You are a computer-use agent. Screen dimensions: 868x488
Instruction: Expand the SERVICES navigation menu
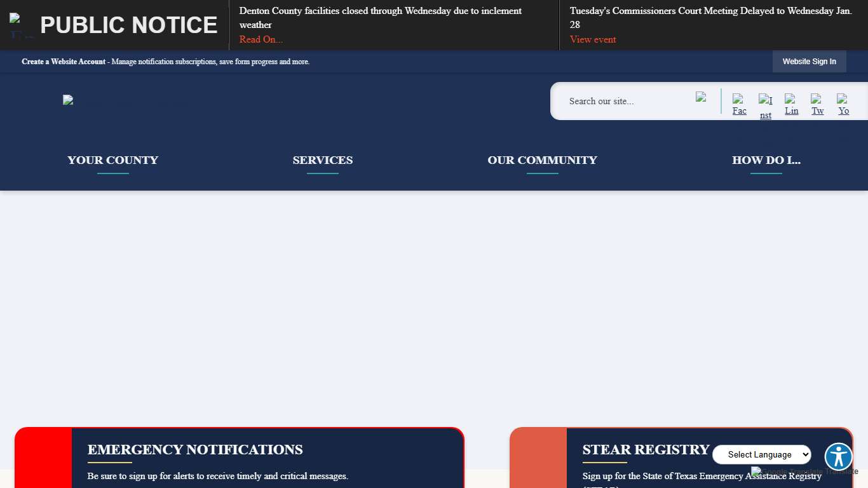323,160
